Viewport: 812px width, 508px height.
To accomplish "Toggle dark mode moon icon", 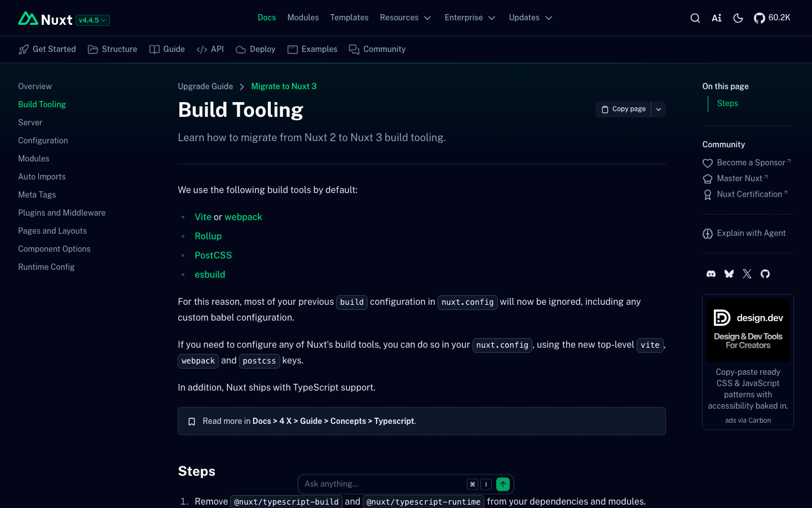I will point(738,18).
